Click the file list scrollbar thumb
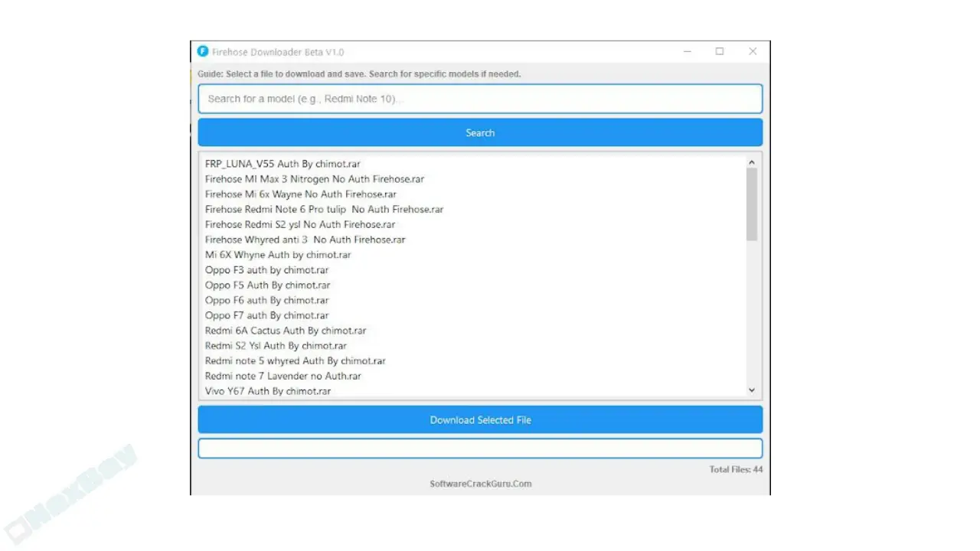Screen dimensions: 980x551 [x=751, y=204]
